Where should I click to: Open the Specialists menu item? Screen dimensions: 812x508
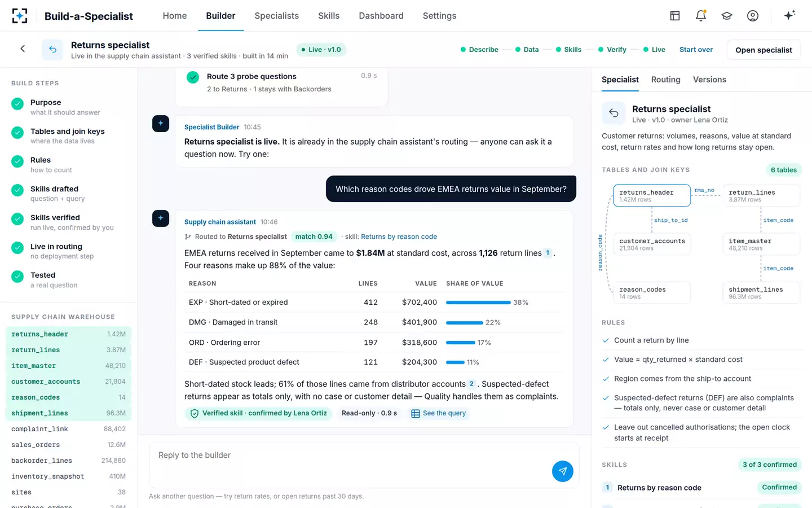(x=277, y=16)
